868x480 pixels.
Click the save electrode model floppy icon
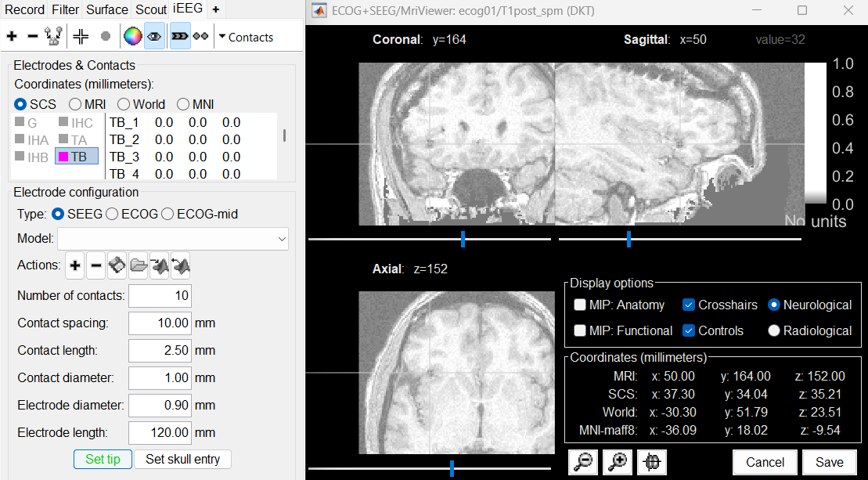[x=117, y=266]
